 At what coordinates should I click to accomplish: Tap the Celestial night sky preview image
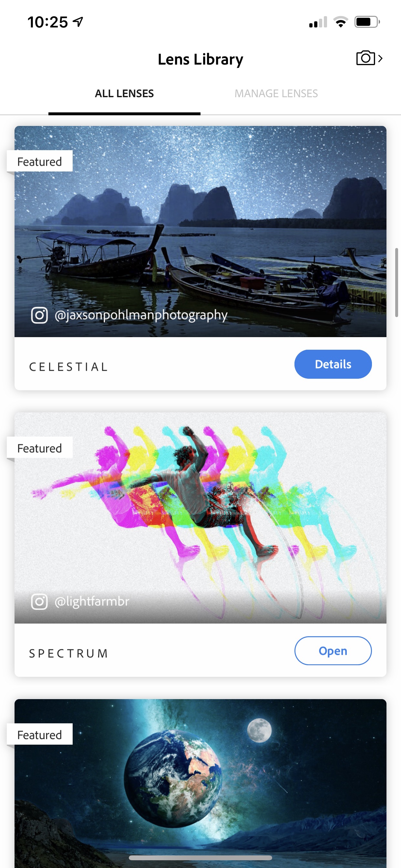click(200, 232)
